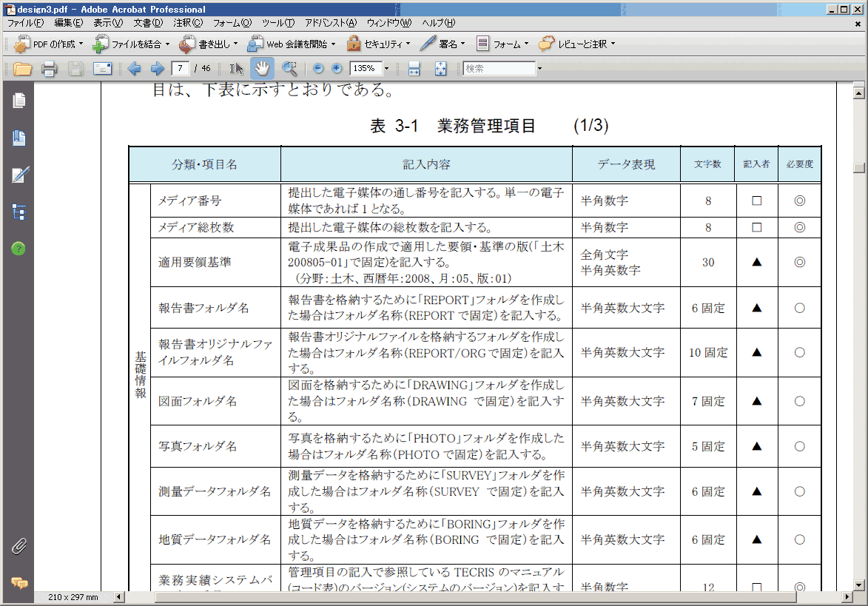Zoom out with the minus button

click(x=318, y=69)
